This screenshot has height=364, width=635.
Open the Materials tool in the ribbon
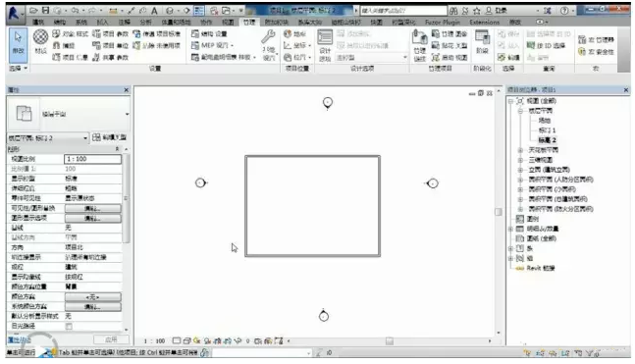click(x=40, y=42)
